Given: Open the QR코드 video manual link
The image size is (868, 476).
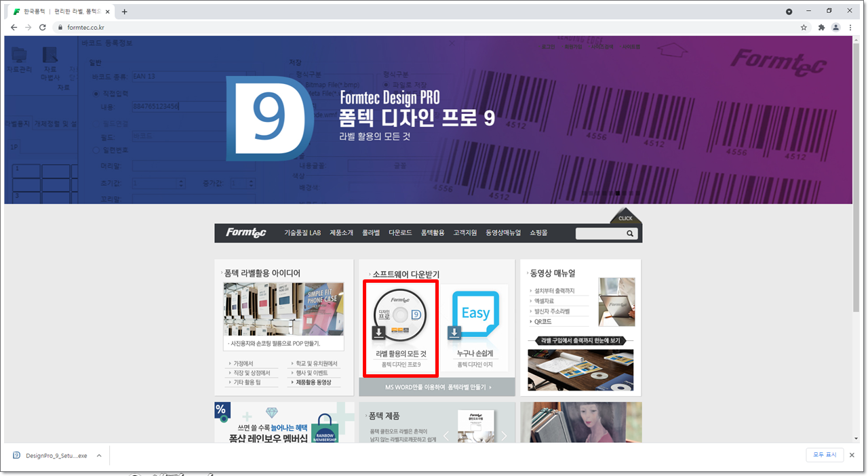Looking at the screenshot, I should click(542, 321).
